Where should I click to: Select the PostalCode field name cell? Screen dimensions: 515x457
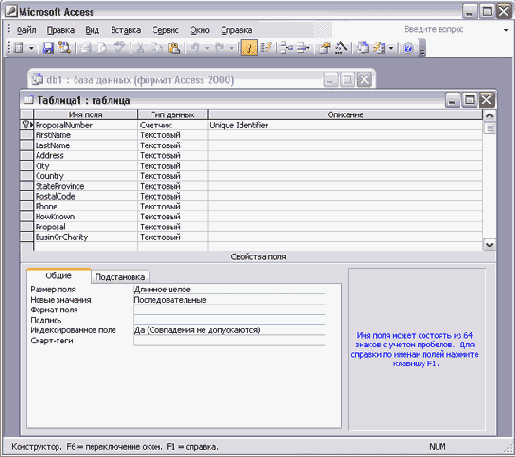click(x=86, y=196)
